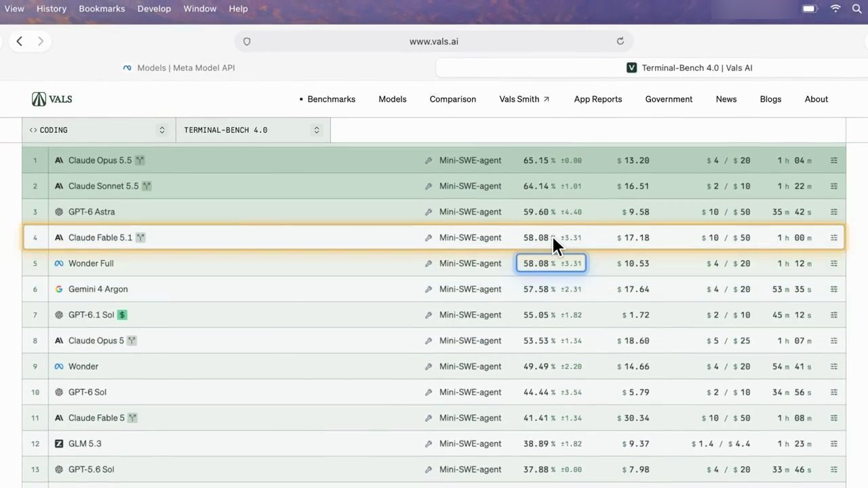Go back with browser back arrow
868x488 pixels.
click(x=19, y=41)
